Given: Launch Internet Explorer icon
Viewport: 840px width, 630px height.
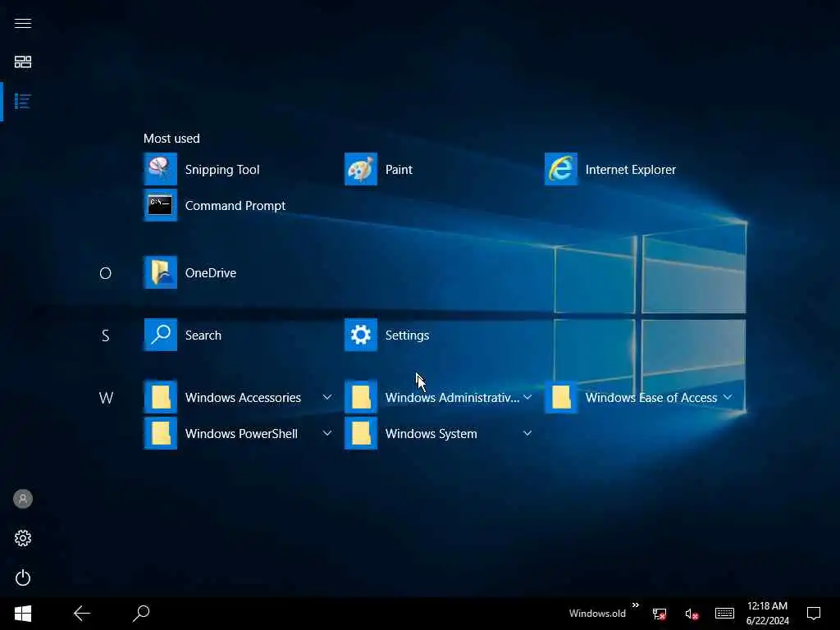Looking at the screenshot, I should click(561, 169).
